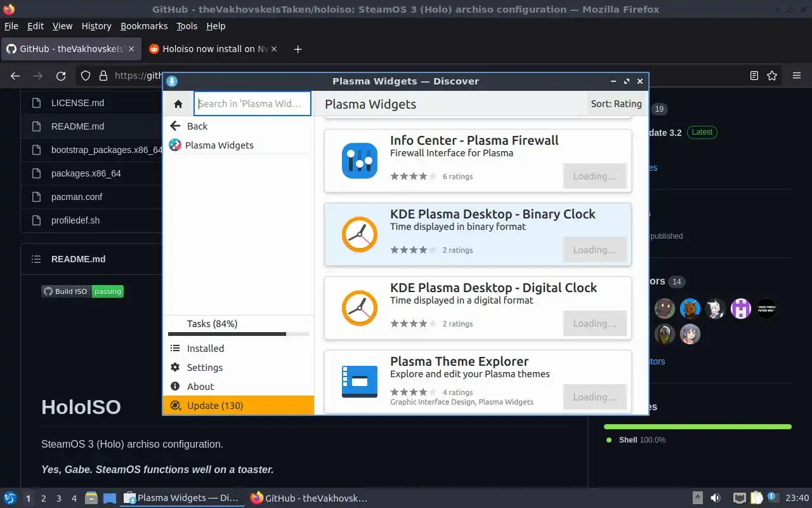Open About page in Discover
The width and height of the screenshot is (812, 508).
pos(238,387)
